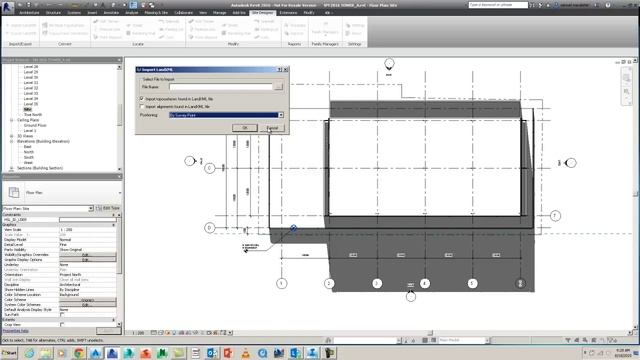Image resolution: width=640 pixels, height=360 pixels.
Task: Open the Structure ribbon tab
Action: click(53, 13)
